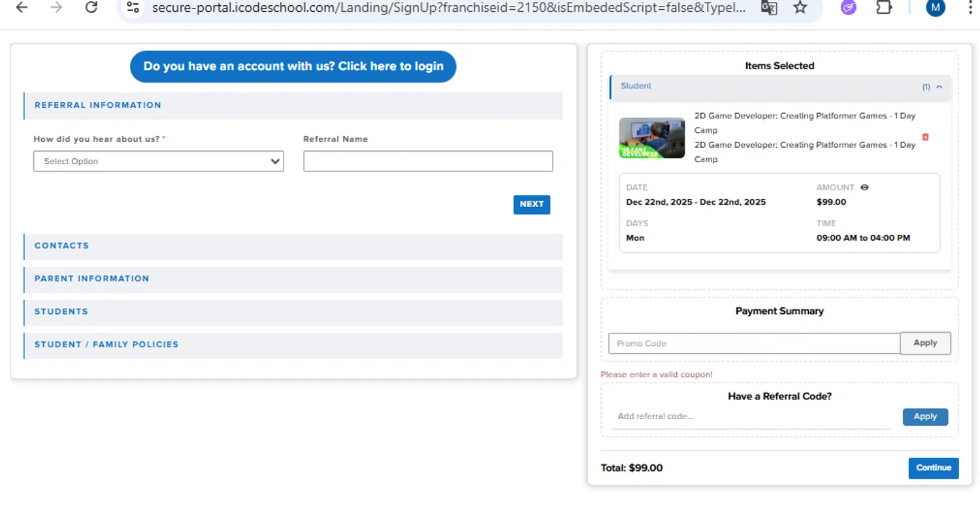Viewport: 980px width, 510px height.
Task: Delete the camp item with the trash icon
Action: (925, 137)
